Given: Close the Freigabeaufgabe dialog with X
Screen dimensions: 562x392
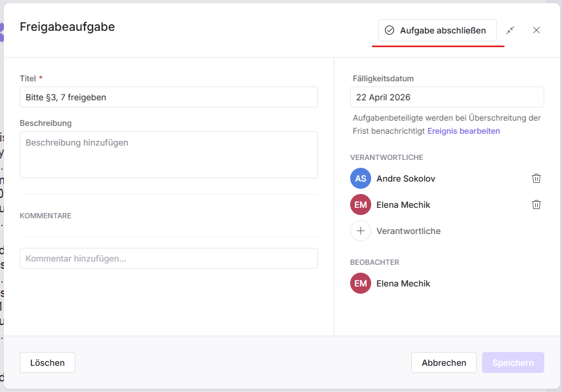Looking at the screenshot, I should point(536,30).
